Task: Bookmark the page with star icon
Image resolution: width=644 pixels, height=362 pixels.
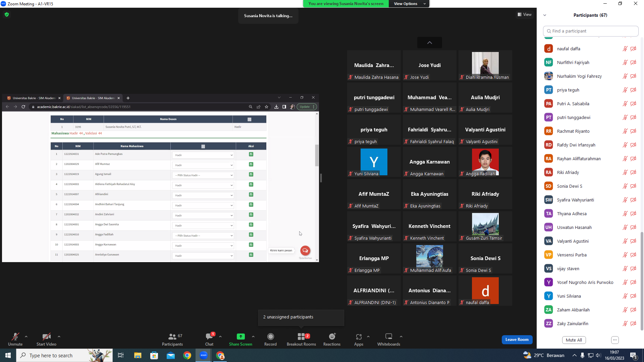Action: (x=267, y=107)
